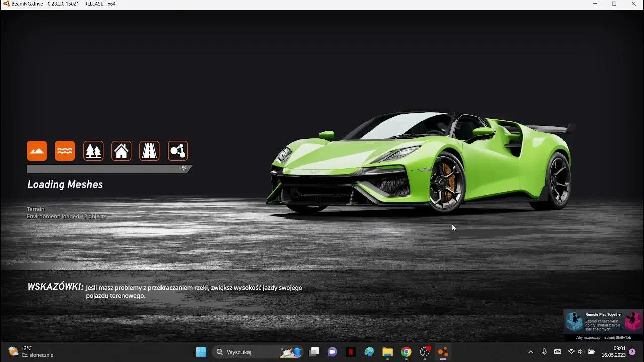Click the terrain mountain loading icon
Viewport: 644px width, 362px height.
coord(37,151)
